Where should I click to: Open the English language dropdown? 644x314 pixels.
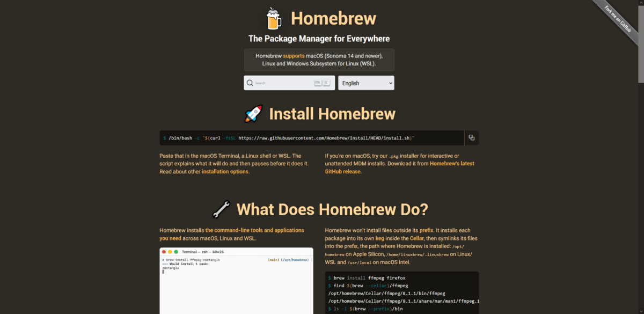click(x=366, y=83)
